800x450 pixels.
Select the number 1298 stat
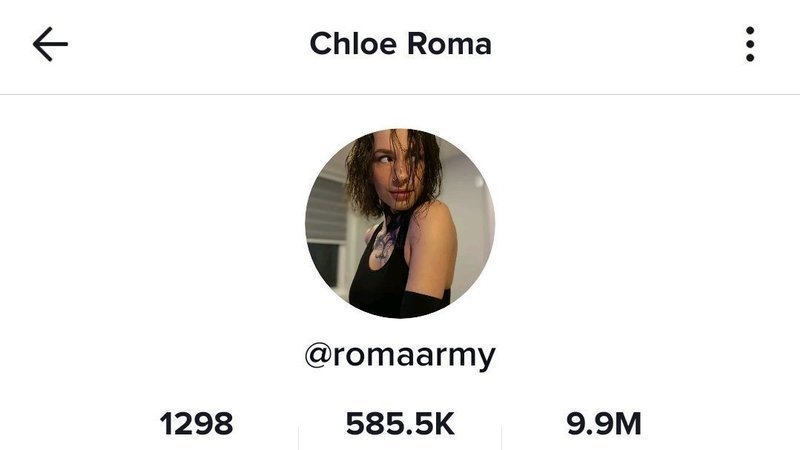(x=196, y=423)
